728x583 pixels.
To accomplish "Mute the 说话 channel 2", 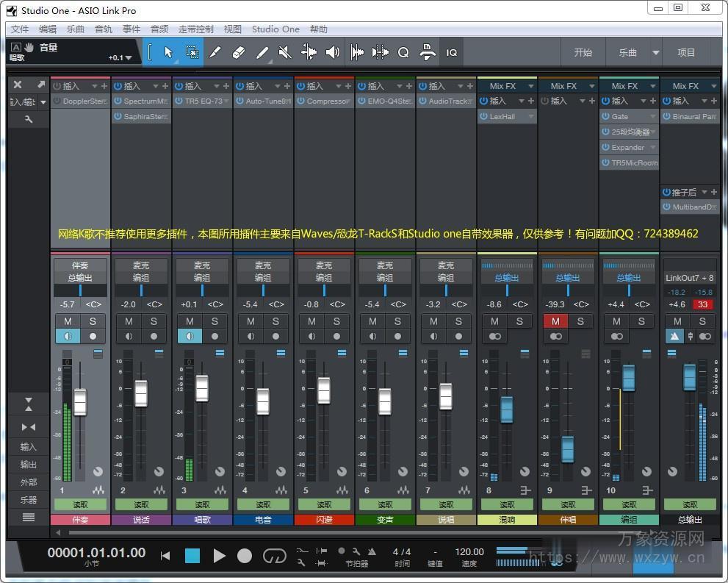I will (x=129, y=321).
